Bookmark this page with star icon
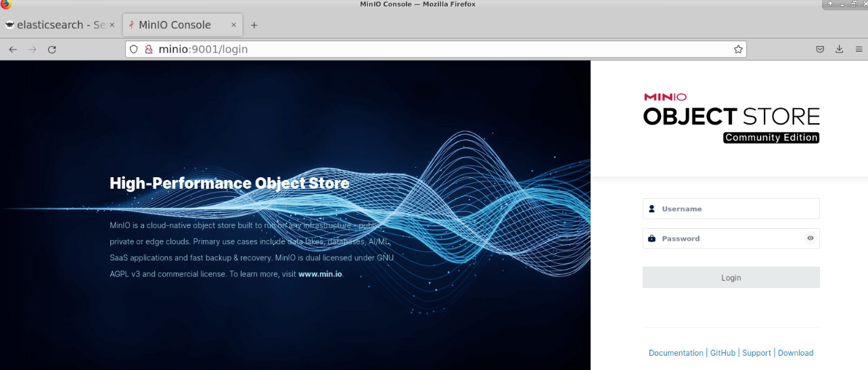868x370 pixels. coord(738,49)
